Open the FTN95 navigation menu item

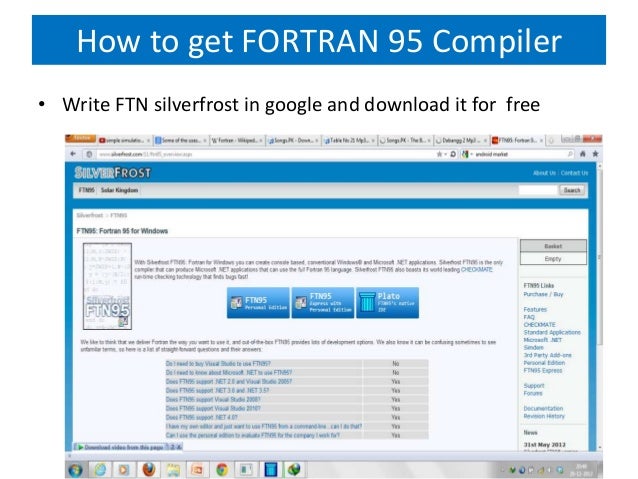click(x=86, y=190)
